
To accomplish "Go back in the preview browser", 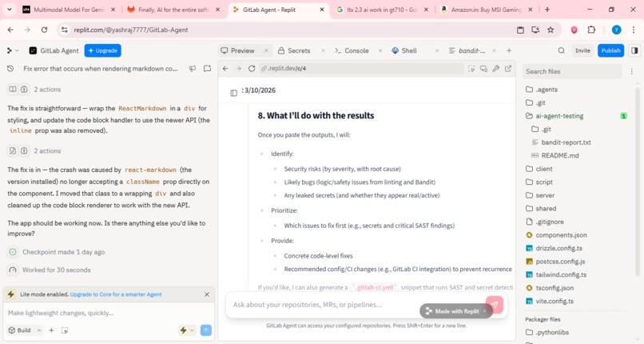I will [x=225, y=69].
